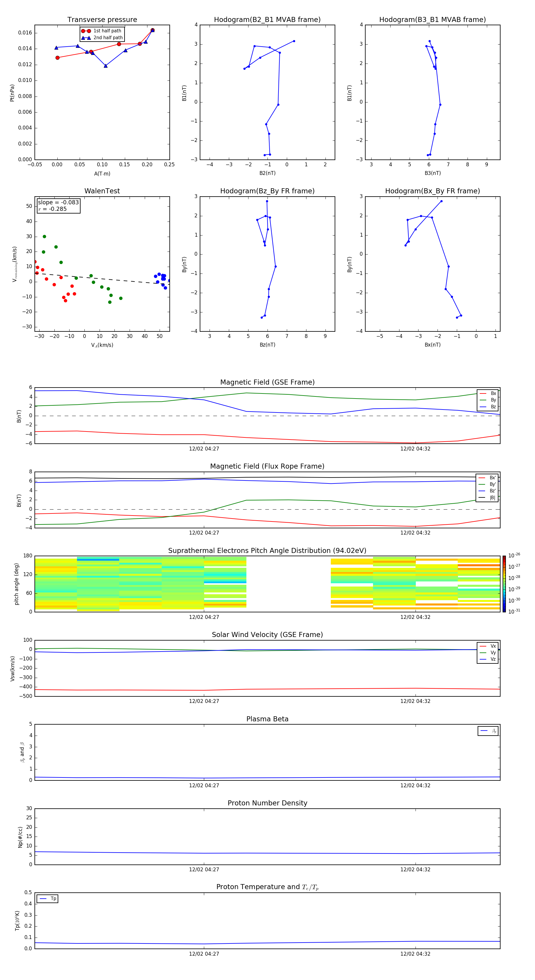Click the 'Pt(nPa)' y-axis label
Viewport: 535px width, 980px height.
coord(12,93)
